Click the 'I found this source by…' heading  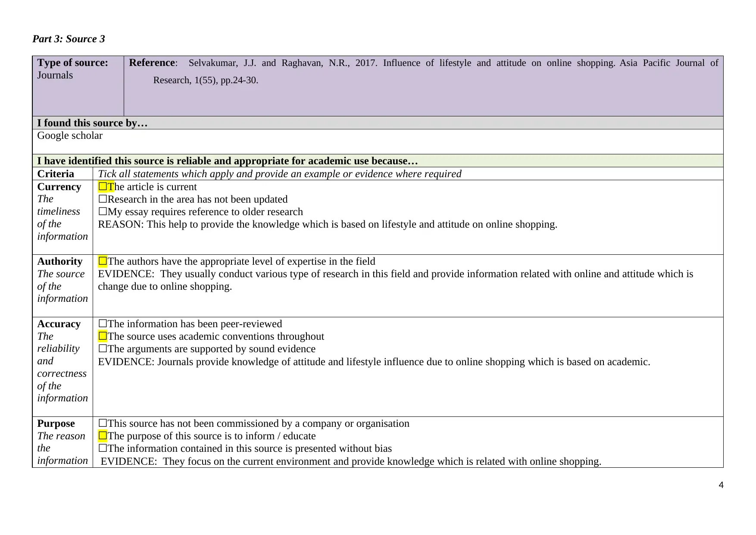[93, 123]
